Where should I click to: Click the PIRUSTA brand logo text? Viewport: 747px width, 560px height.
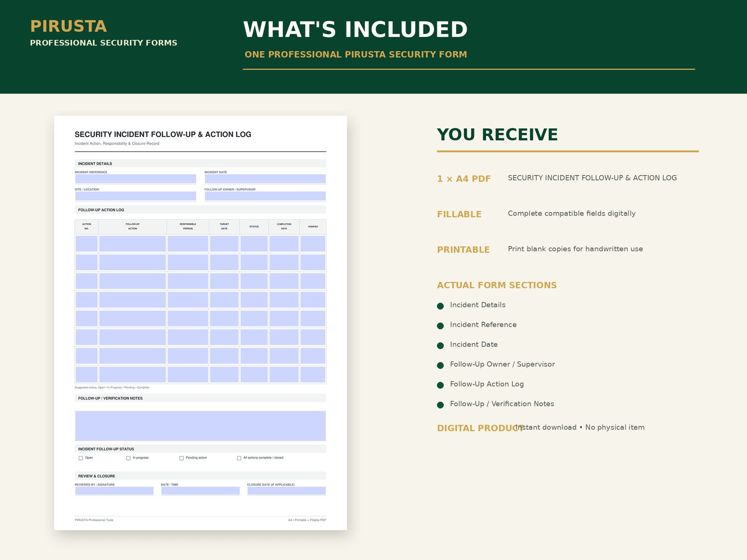(x=69, y=26)
